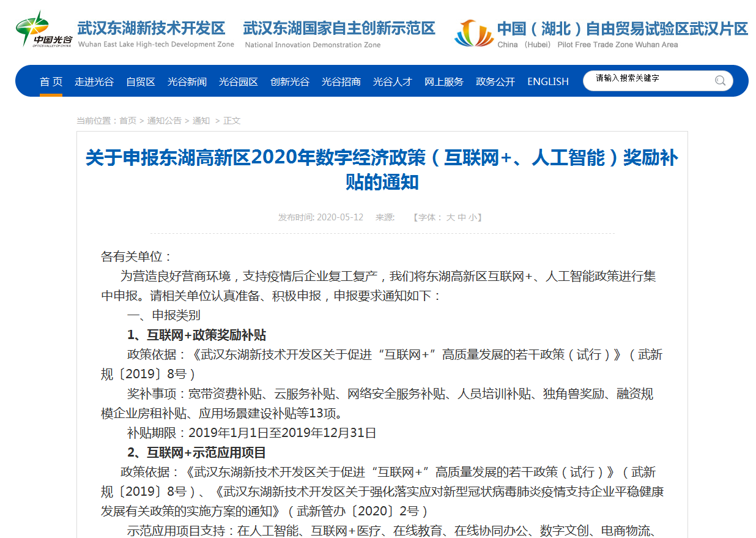Image resolution: width=756 pixels, height=538 pixels.
Task: Open the 政务公开 menu item
Action: [x=495, y=81]
